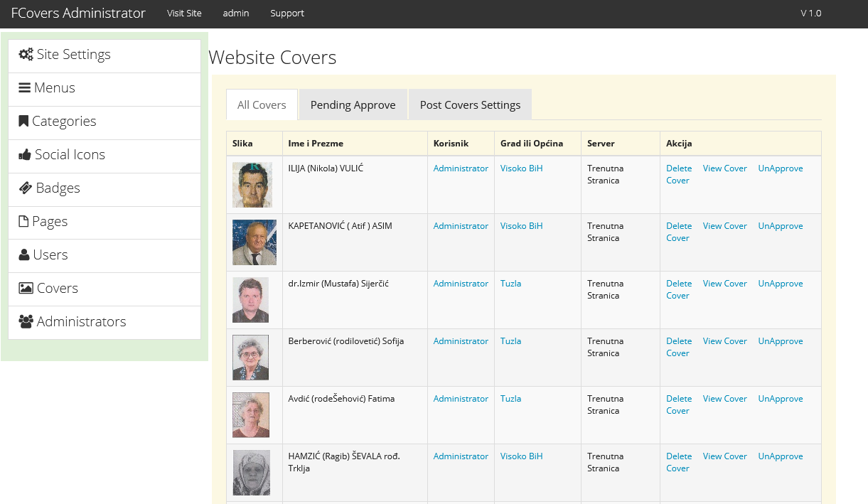868x504 pixels.
Task: UnApprove the KAPETANOVIĆ ASIM cover
Action: point(781,226)
